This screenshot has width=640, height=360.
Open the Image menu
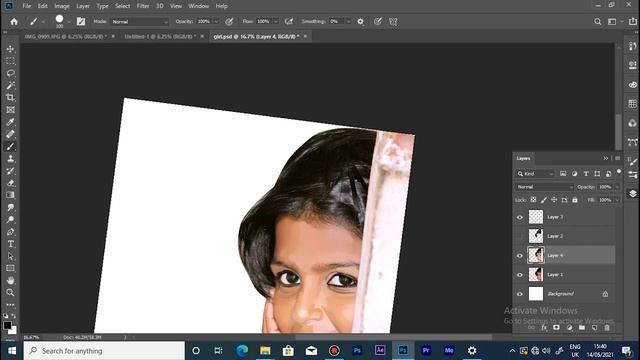(62, 6)
